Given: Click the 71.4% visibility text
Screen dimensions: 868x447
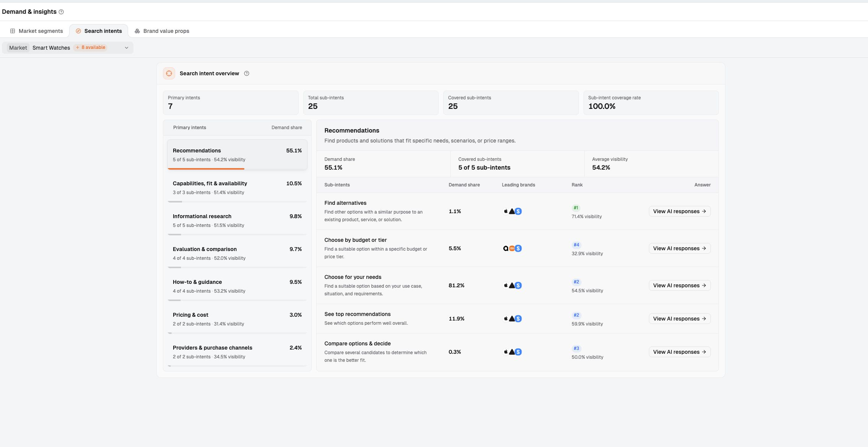Looking at the screenshot, I should (587, 217).
